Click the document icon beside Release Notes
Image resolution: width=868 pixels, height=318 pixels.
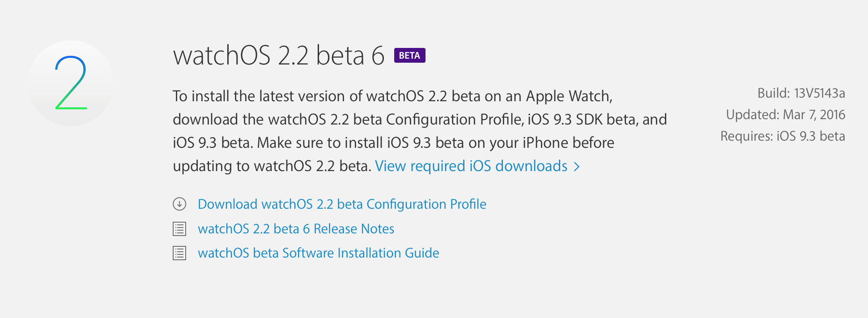pos(179,229)
